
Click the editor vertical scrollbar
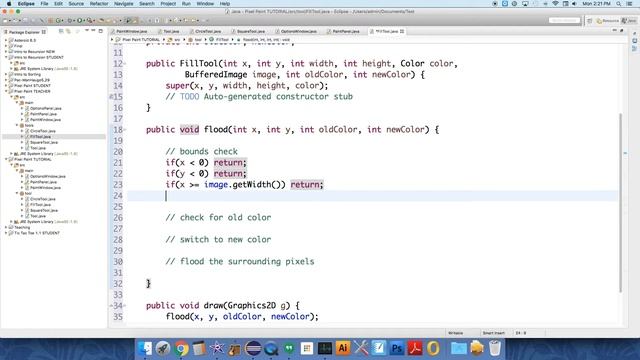click(x=621, y=202)
